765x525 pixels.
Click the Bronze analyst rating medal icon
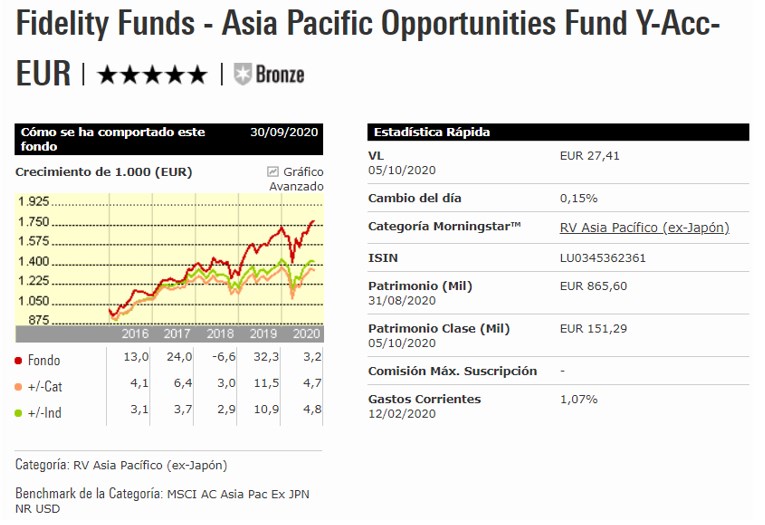242,74
